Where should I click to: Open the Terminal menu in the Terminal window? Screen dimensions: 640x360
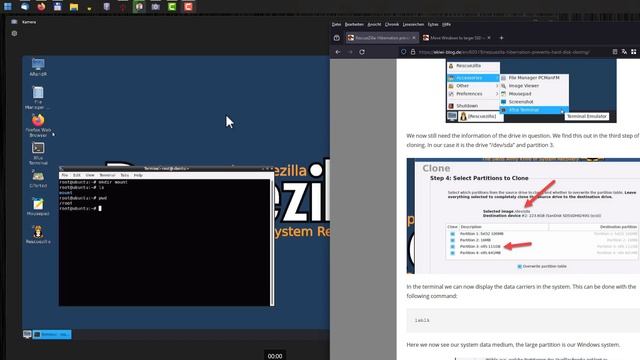[x=107, y=175]
